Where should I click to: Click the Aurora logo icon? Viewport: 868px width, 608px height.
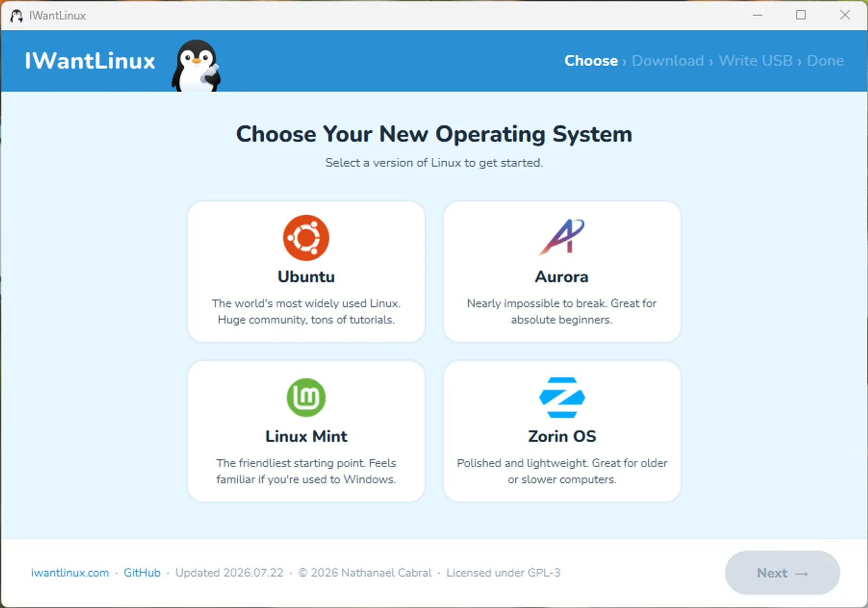(562, 236)
